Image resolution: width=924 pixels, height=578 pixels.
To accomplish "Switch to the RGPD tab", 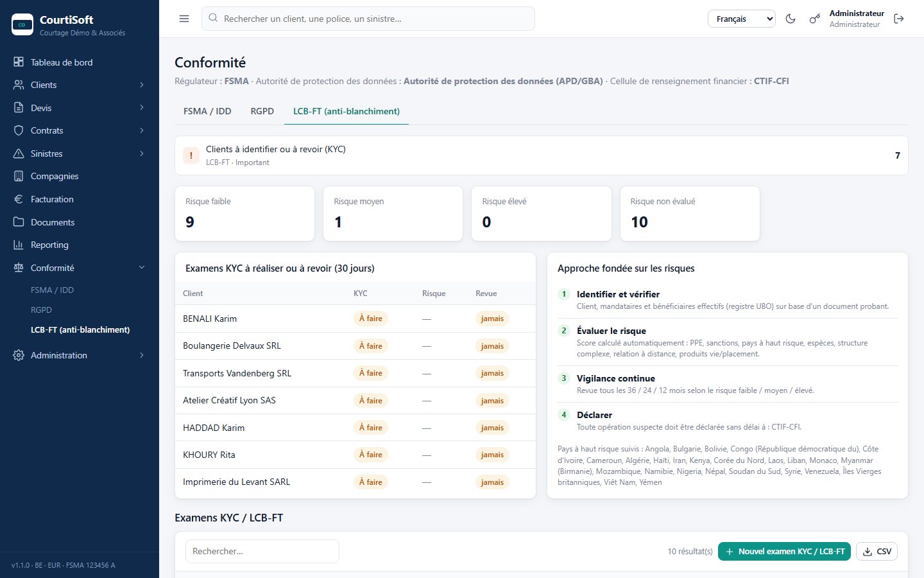I will pyautogui.click(x=262, y=111).
